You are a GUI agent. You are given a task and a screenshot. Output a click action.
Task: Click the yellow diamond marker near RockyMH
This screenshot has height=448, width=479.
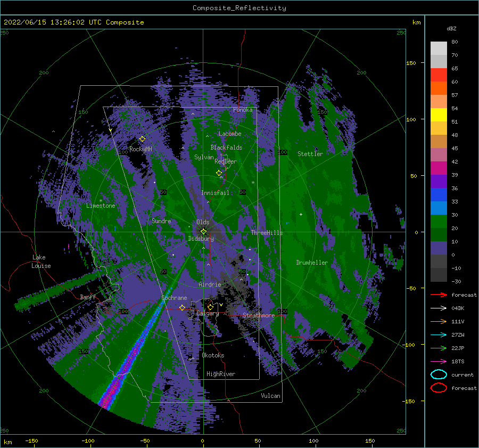142,139
